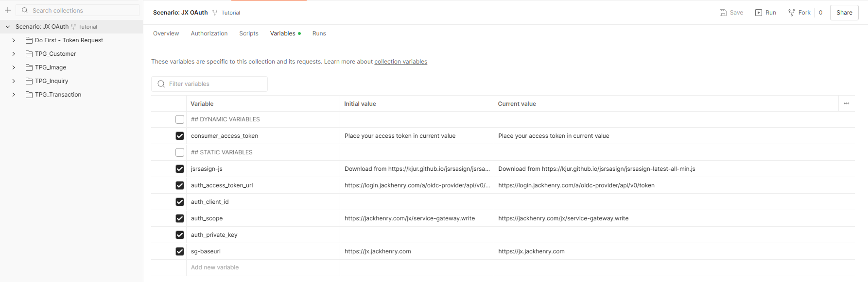The image size is (868, 282).
Task: Switch to the Authorization tab
Action: (x=209, y=33)
